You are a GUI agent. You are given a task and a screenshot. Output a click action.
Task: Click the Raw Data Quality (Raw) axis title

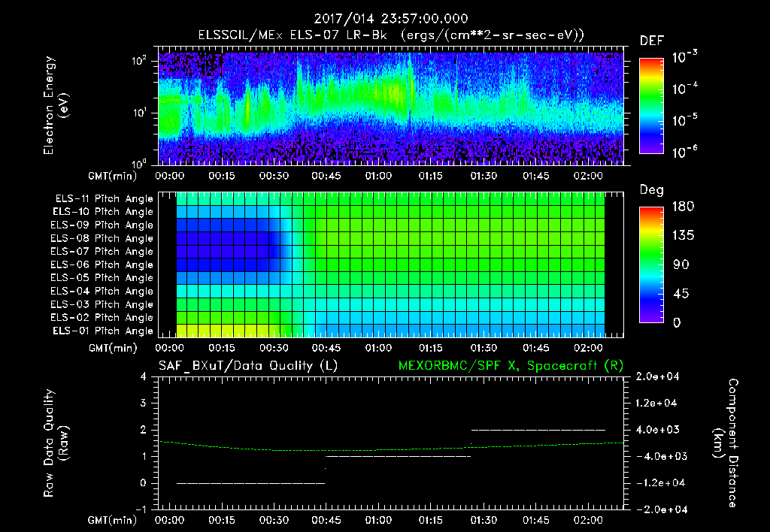(x=55, y=443)
